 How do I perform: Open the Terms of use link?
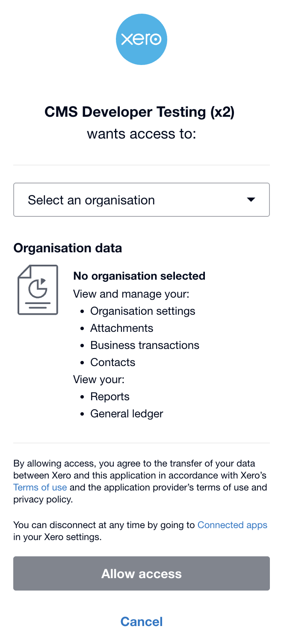(x=40, y=487)
